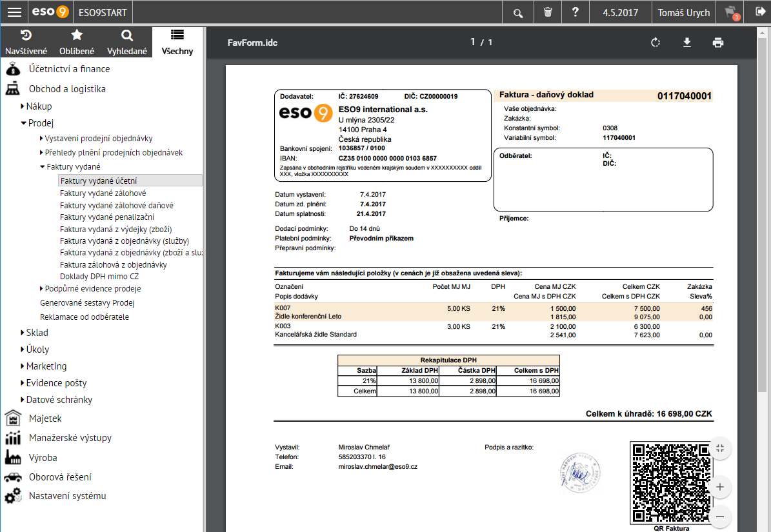The image size is (771, 532).
Task: Open the trash bin icon
Action: [x=548, y=12]
